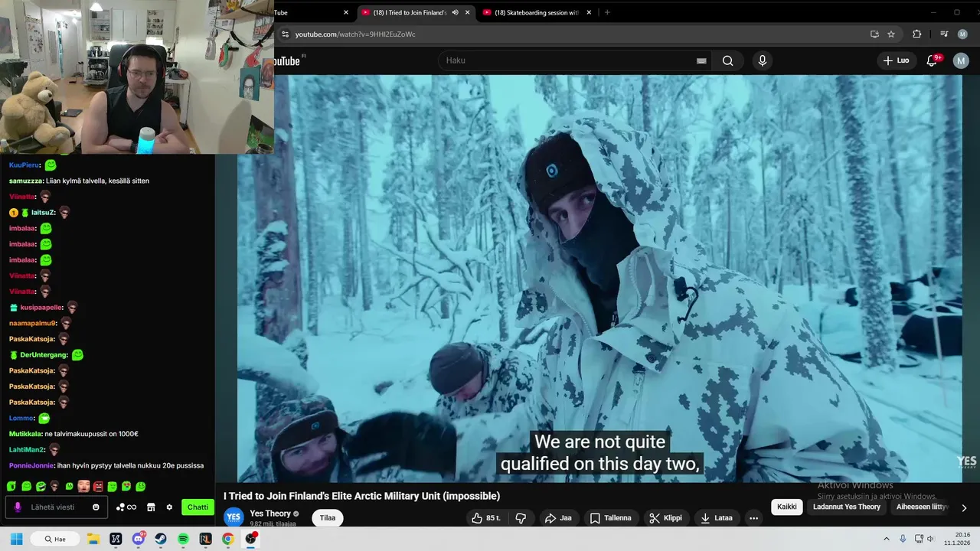Viewport: 980px width, 551px height.
Task: Click username samuzzza in chat
Action: click(x=26, y=181)
